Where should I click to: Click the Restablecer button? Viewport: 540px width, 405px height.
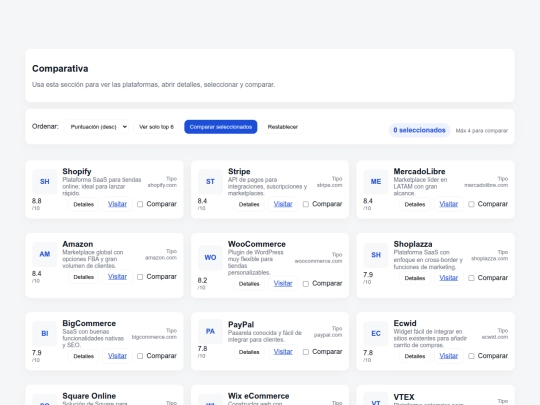pos(283,127)
